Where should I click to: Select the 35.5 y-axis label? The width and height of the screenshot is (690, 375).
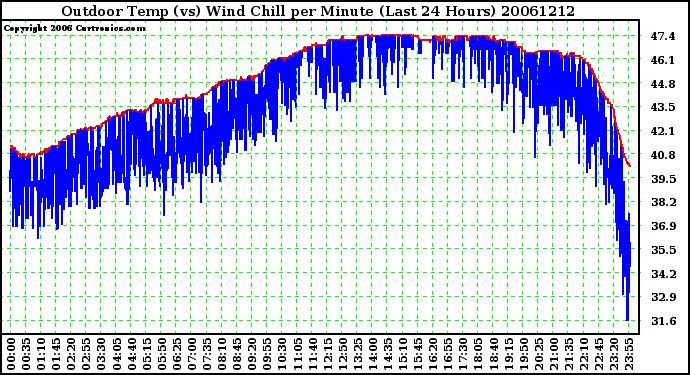[x=663, y=250]
